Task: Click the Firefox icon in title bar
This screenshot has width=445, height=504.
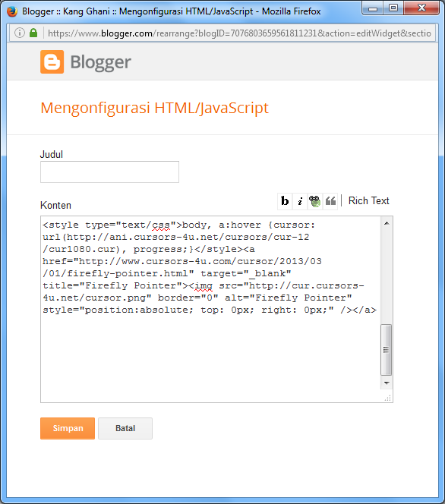Action: pos(12,11)
